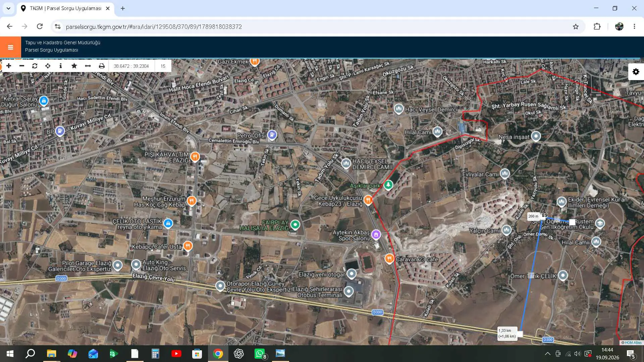This screenshot has width=644, height=362.
Task: Open the HGM Atlas attribution link
Action: click(633, 343)
